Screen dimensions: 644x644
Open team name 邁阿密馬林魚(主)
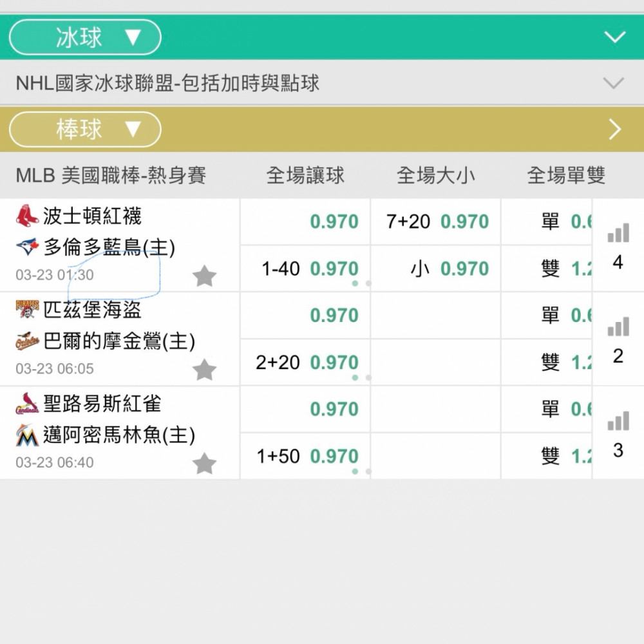[119, 435]
